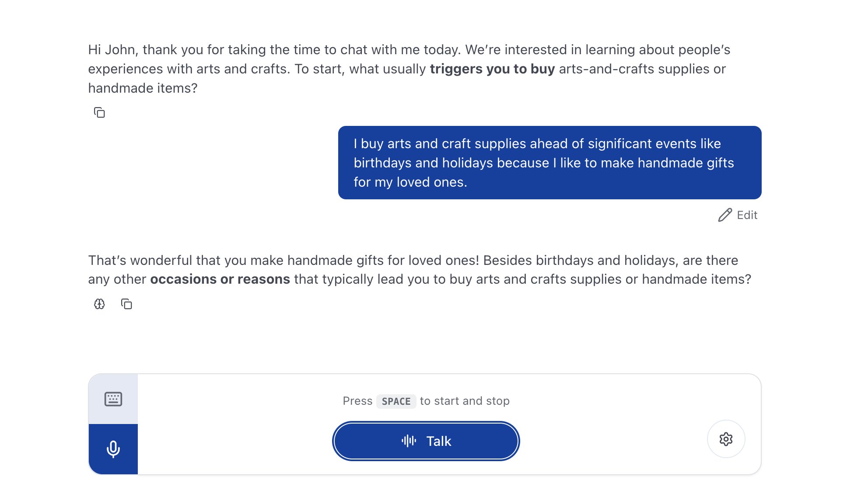
Task: Click the microphone icon in the input panel
Action: coord(113,449)
